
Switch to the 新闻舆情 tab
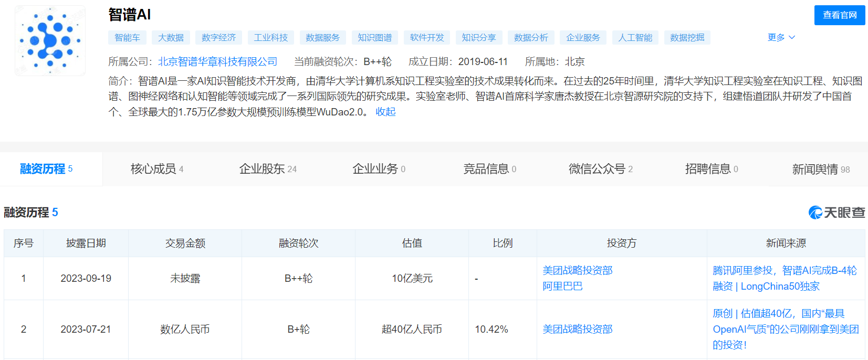(821, 169)
